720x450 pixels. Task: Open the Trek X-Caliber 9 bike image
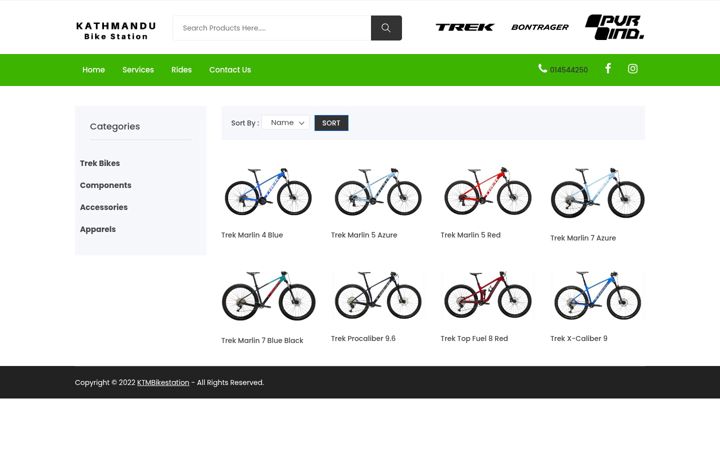pos(597,295)
